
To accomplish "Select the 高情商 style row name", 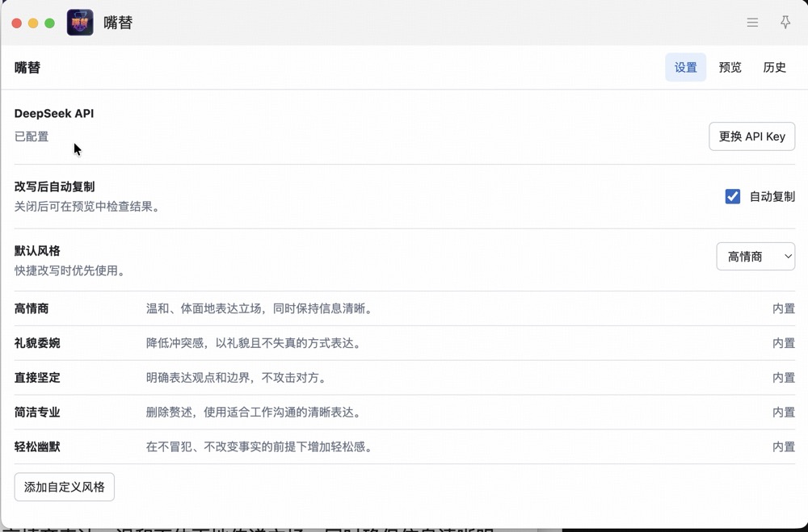I will pyautogui.click(x=32, y=308).
